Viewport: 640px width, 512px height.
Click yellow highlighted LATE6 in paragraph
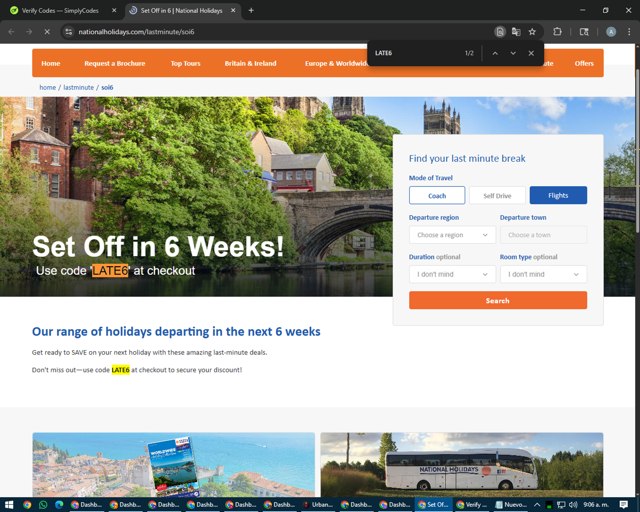click(x=120, y=370)
